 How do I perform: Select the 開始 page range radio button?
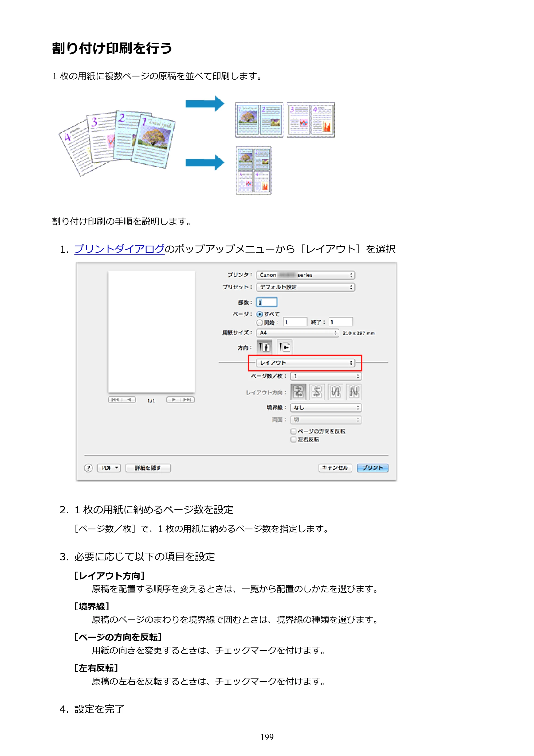260,322
